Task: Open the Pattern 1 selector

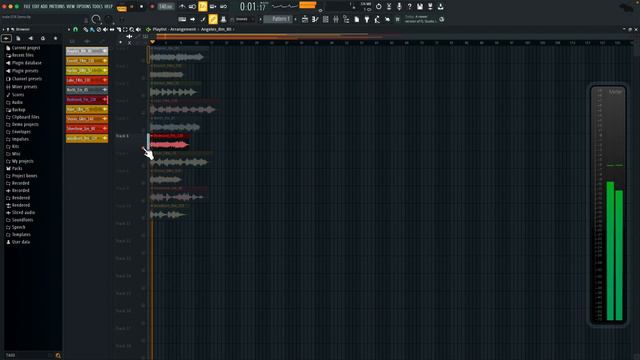Action: 278,19
